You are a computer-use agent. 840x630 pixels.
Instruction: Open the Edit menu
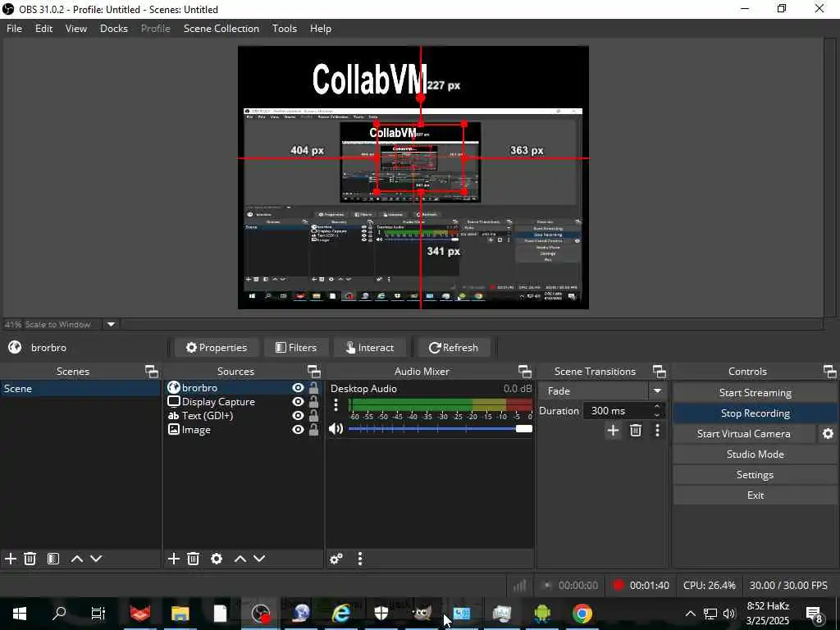pyautogui.click(x=43, y=29)
